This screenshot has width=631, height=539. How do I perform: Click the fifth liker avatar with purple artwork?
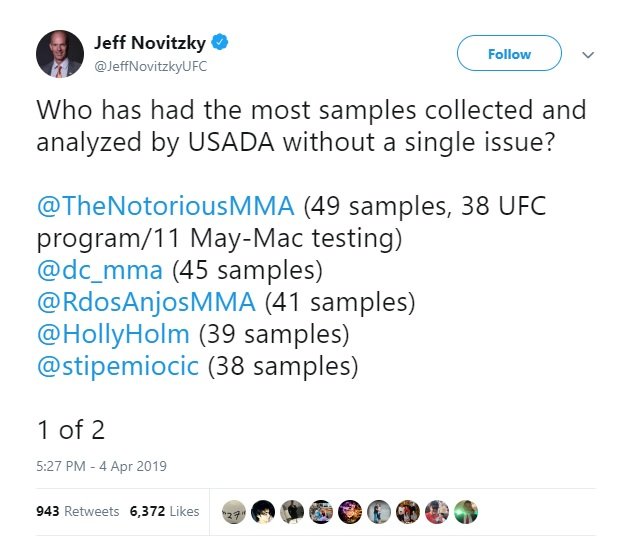[x=350, y=511]
